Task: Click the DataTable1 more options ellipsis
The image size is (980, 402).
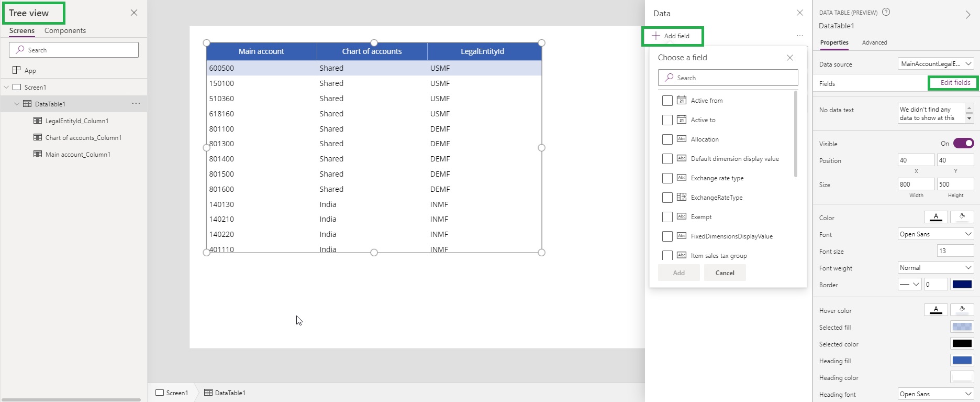Action: click(136, 104)
